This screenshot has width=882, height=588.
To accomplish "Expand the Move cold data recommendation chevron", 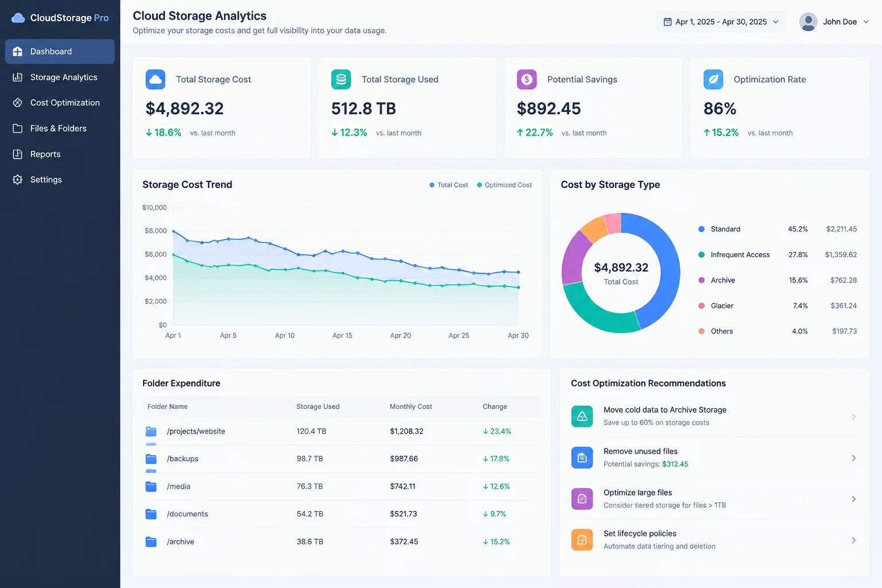I will (x=854, y=416).
